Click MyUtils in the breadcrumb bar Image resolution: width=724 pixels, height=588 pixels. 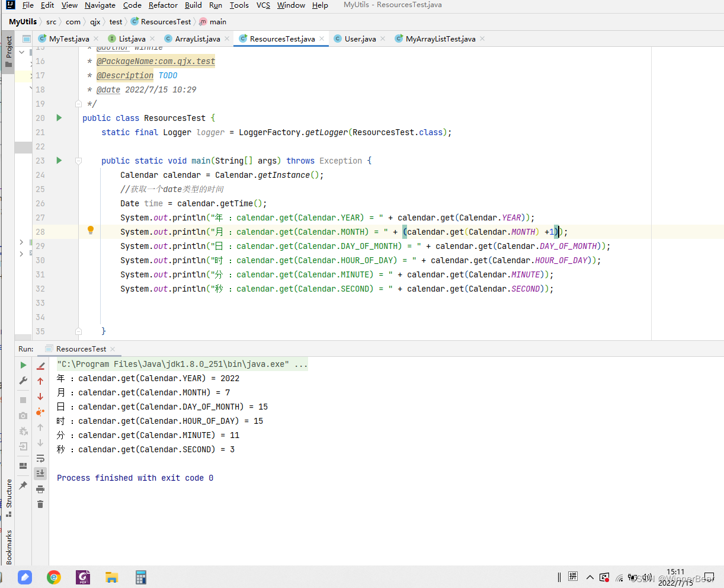click(23, 22)
